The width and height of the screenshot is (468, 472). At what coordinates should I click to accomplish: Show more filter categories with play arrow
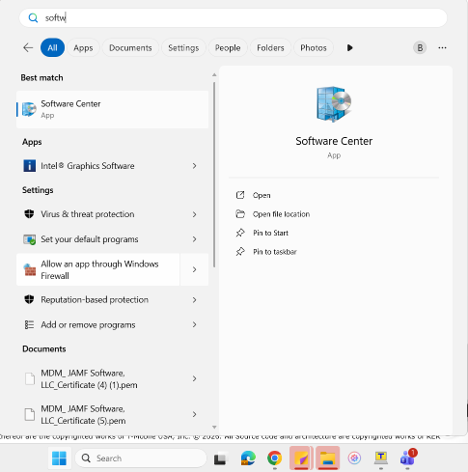pos(350,48)
